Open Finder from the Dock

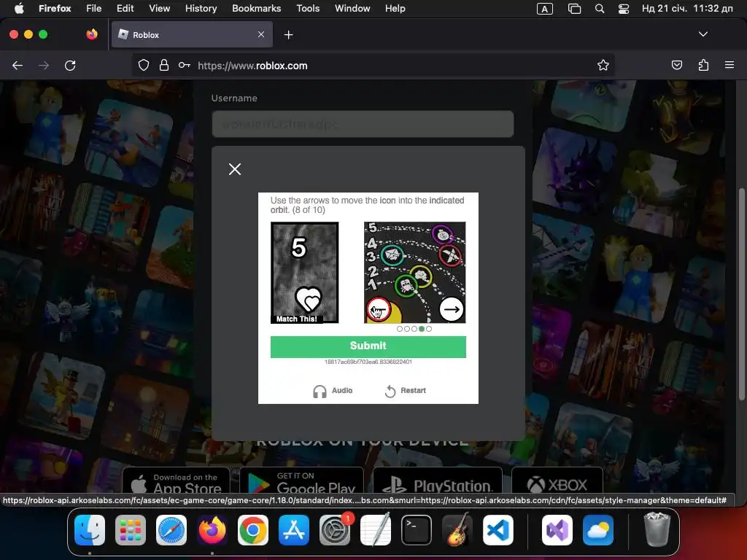tap(90, 530)
